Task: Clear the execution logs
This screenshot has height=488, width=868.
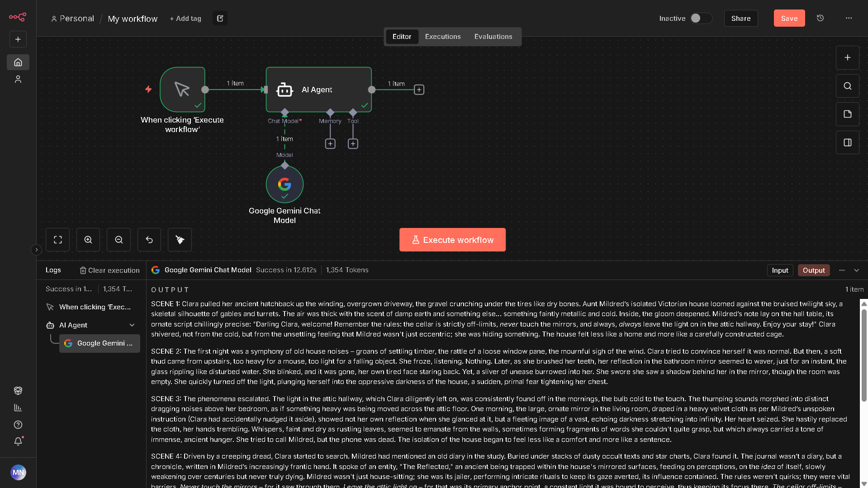Action: pos(110,270)
